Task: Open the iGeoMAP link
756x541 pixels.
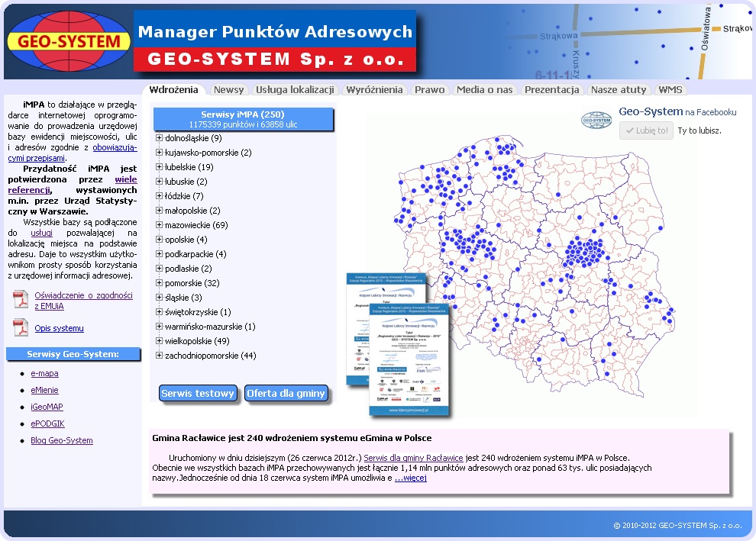Action: 47,407
